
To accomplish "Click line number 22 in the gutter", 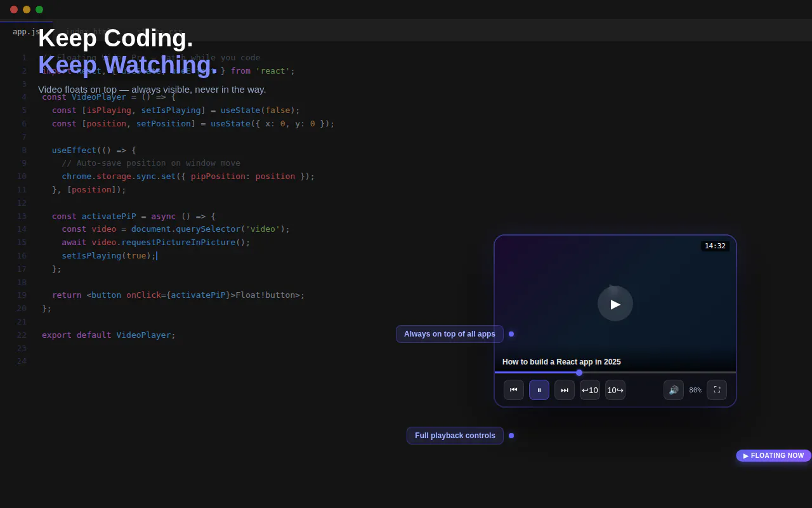I will tap(22, 335).
